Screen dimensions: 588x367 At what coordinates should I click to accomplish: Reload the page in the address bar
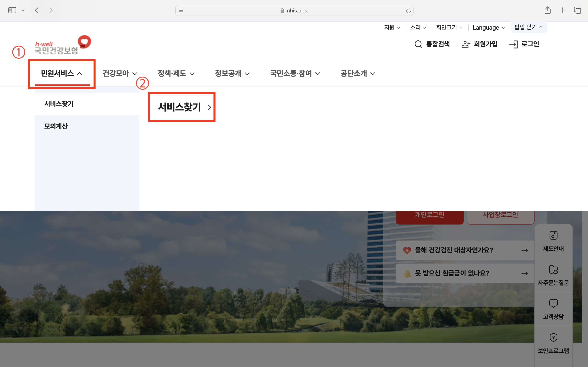(x=408, y=11)
